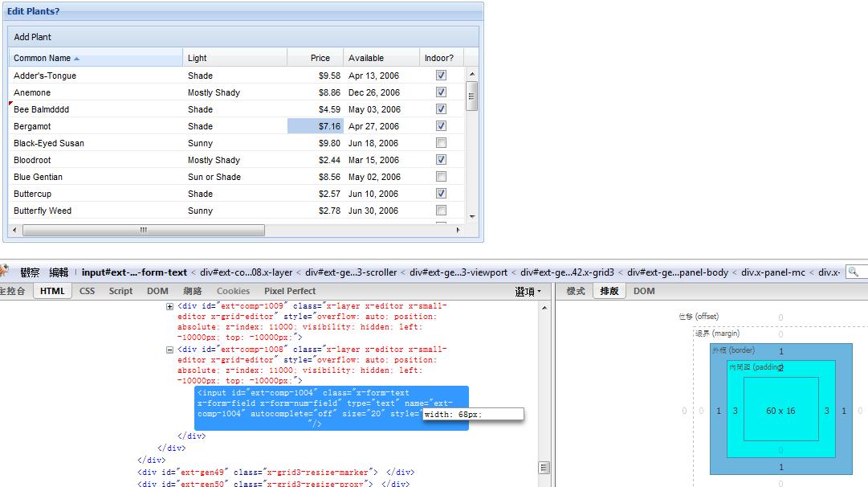Click the 編輯 edit button
Screen dimensions: 868x487
tap(59, 272)
